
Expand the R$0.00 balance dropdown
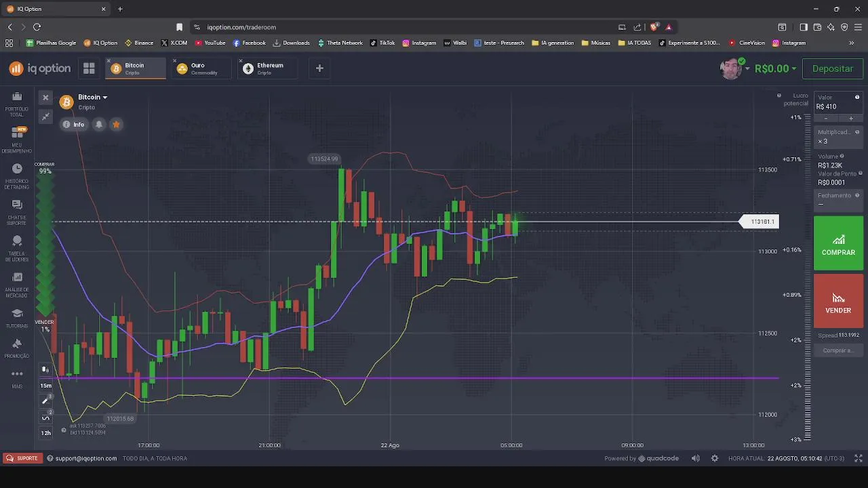776,68
